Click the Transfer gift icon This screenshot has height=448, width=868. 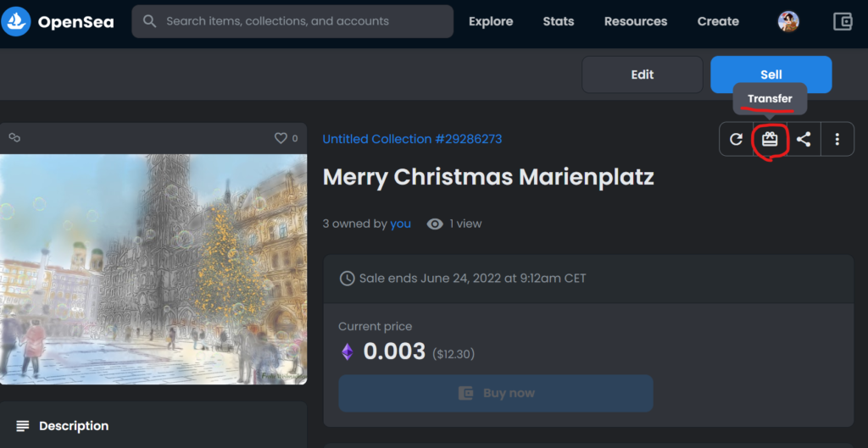pyautogui.click(x=770, y=140)
